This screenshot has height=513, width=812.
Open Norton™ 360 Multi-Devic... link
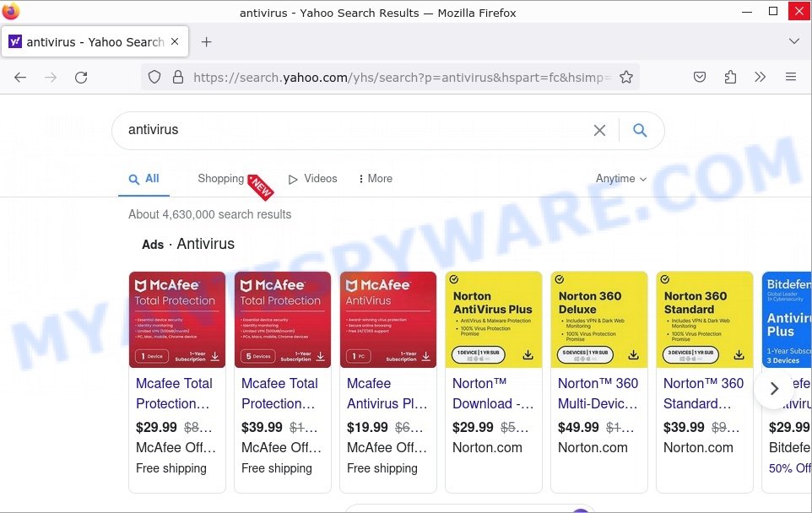coord(598,393)
